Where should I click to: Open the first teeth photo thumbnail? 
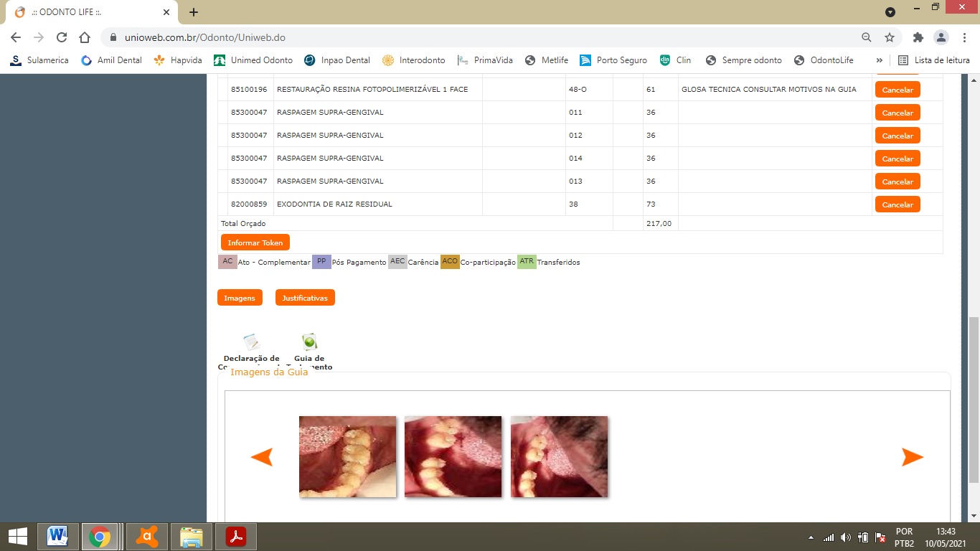(x=347, y=456)
